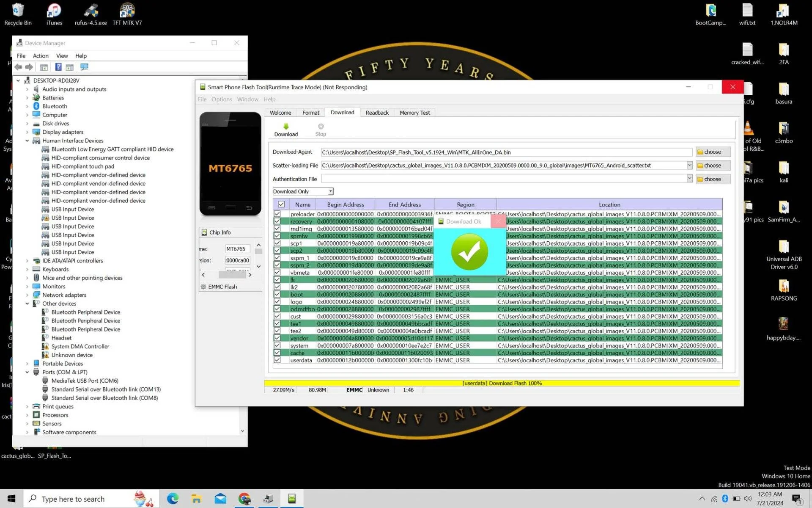
Task: Click choose button for Download-Agent
Action: coord(713,152)
